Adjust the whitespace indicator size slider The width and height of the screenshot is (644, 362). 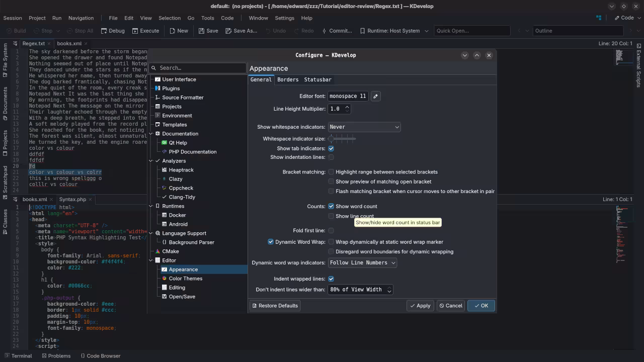342,139
